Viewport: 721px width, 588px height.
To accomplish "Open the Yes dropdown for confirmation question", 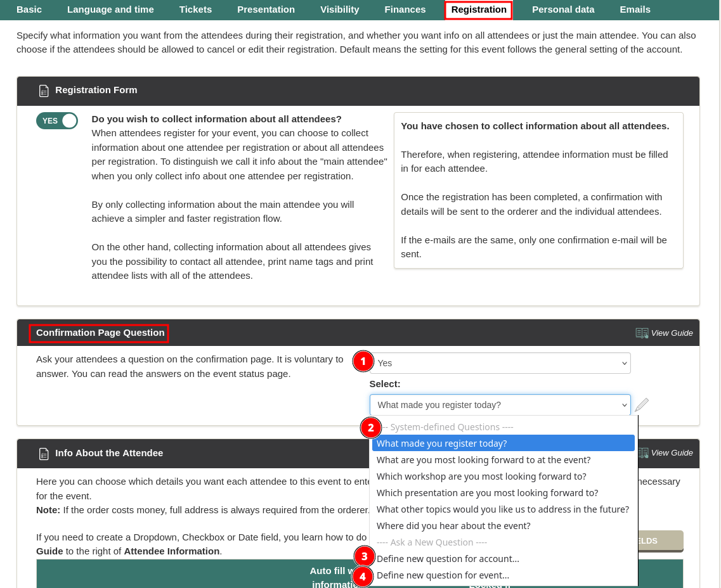I will [500, 363].
